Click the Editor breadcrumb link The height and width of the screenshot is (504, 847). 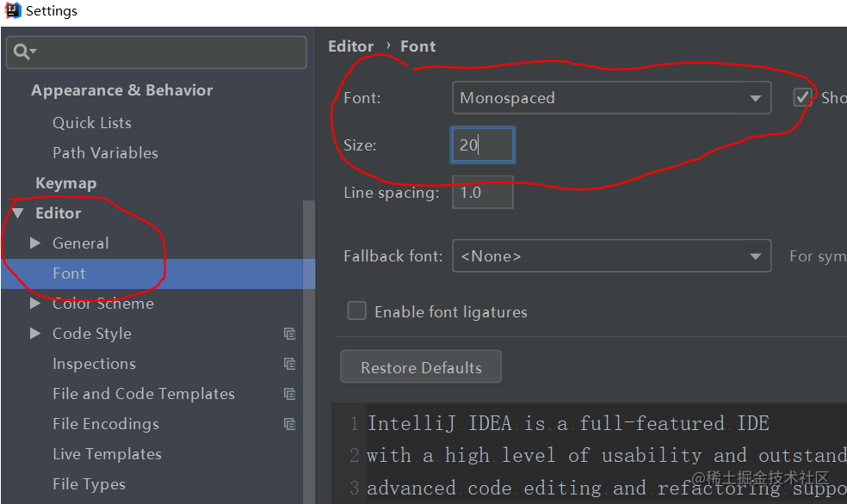(351, 46)
